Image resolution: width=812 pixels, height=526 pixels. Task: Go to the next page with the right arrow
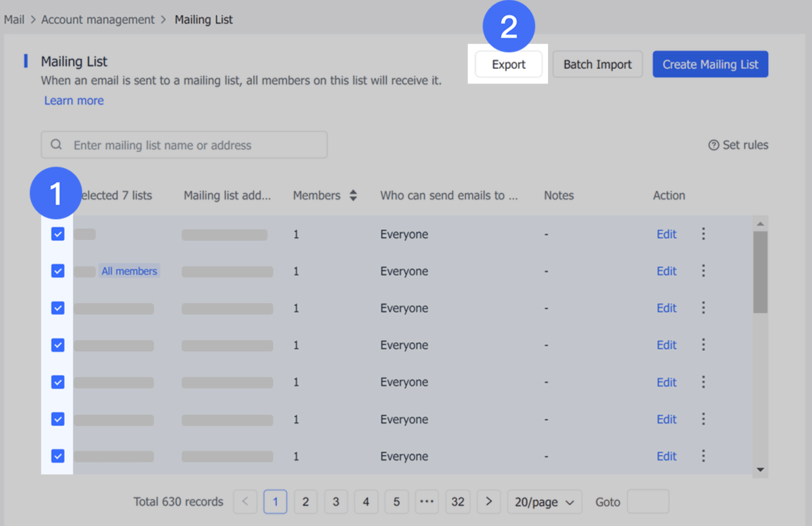click(489, 502)
